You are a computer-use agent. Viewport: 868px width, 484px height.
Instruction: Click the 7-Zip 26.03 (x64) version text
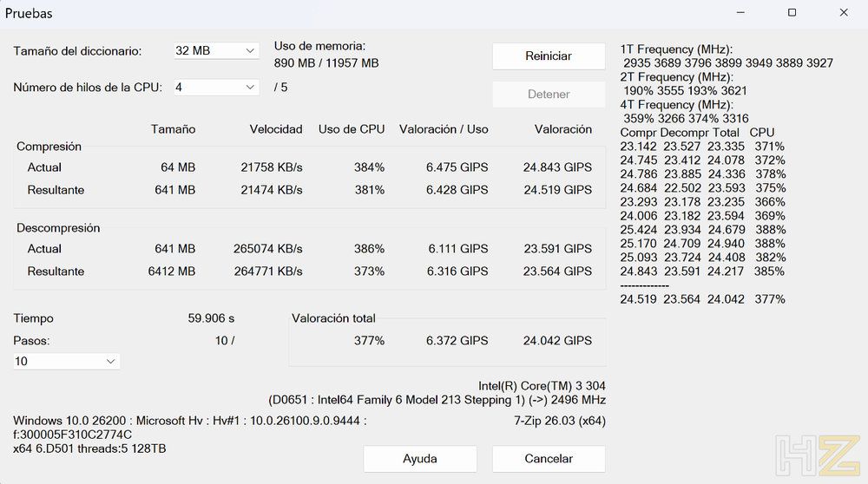560,421
